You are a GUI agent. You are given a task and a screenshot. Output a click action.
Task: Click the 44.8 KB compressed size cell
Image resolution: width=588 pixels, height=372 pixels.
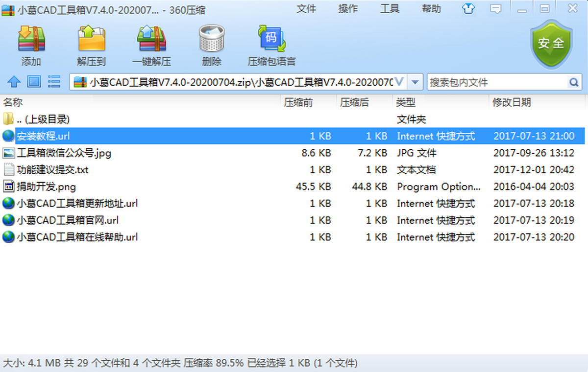(369, 186)
